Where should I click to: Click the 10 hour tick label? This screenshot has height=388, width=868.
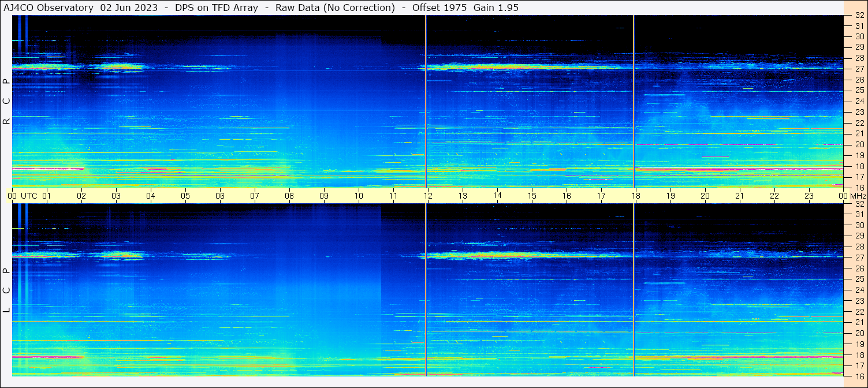pyautogui.click(x=359, y=196)
